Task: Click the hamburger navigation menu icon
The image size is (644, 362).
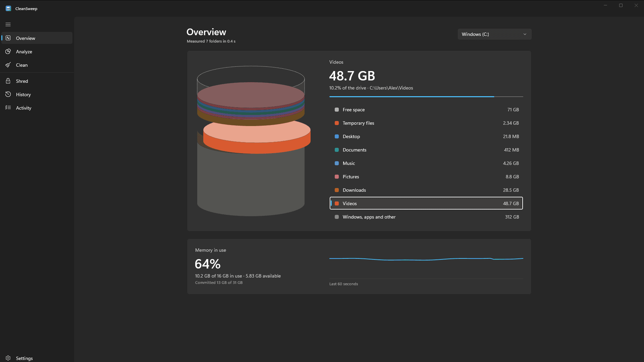Action: [x=8, y=24]
